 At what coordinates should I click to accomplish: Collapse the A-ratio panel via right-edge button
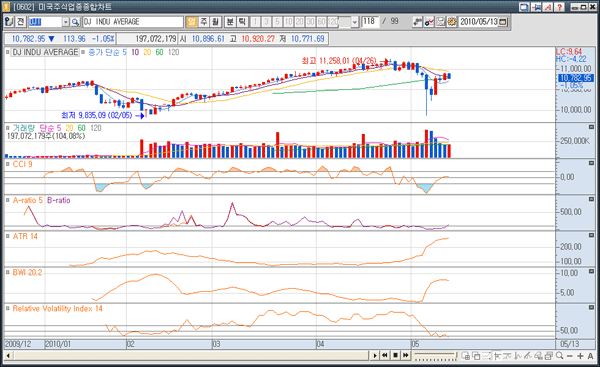(591, 199)
